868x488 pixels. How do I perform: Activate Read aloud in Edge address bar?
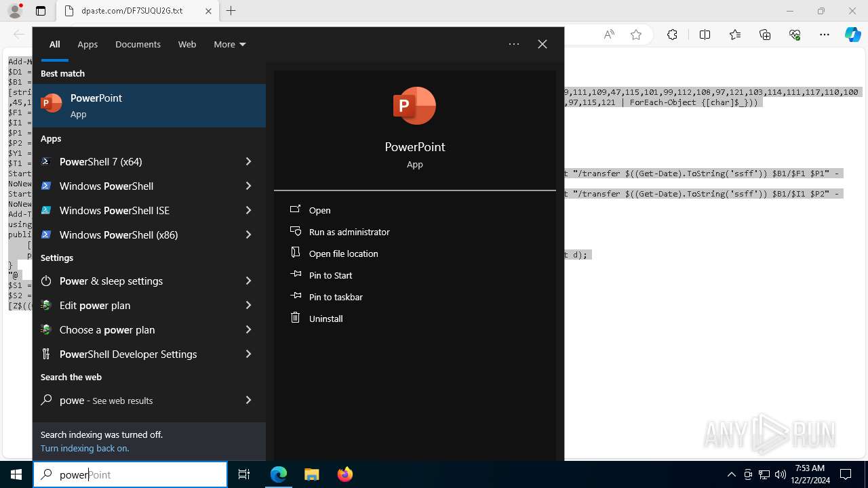tap(609, 35)
